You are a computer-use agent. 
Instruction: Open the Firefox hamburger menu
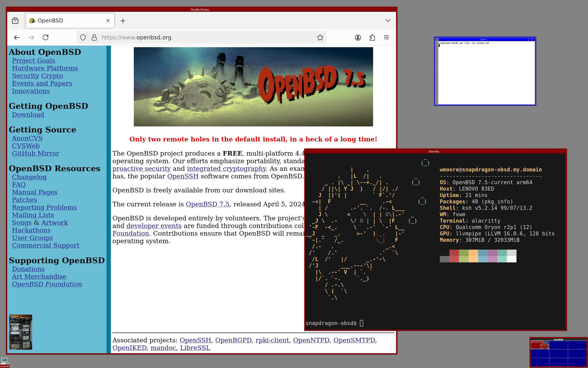[x=387, y=38]
